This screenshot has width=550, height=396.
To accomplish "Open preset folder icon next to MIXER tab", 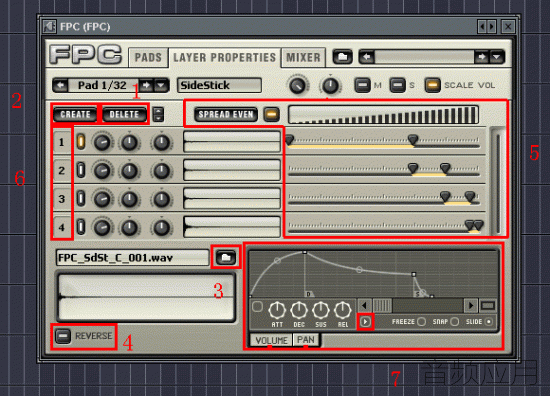I will coord(342,57).
